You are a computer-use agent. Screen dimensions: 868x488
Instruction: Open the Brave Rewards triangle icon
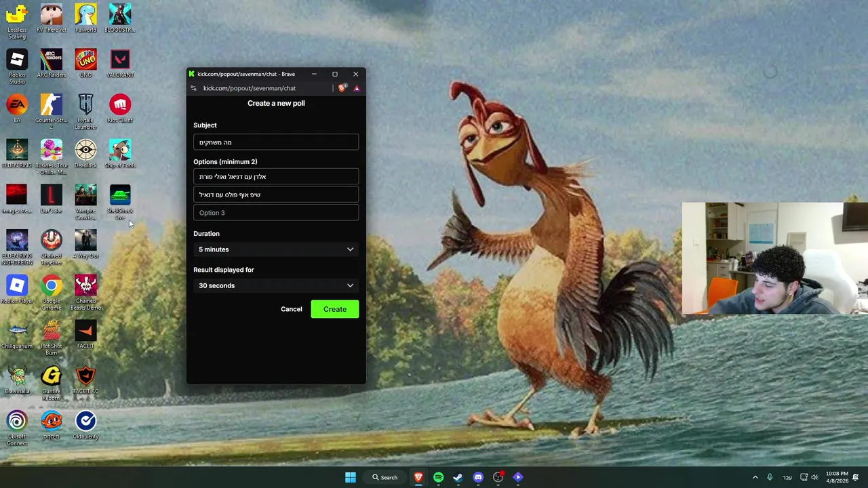click(x=357, y=88)
